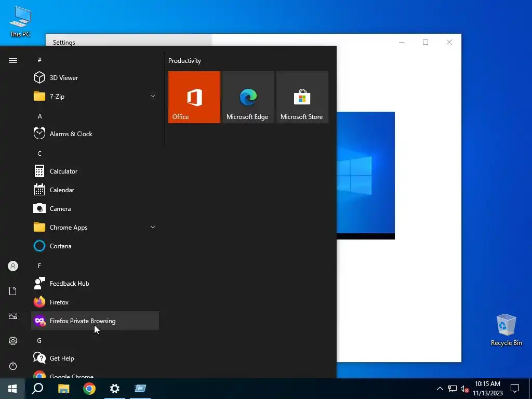Viewport: 532px width, 399px height.
Task: Click the A letter group header
Action: [x=39, y=116]
